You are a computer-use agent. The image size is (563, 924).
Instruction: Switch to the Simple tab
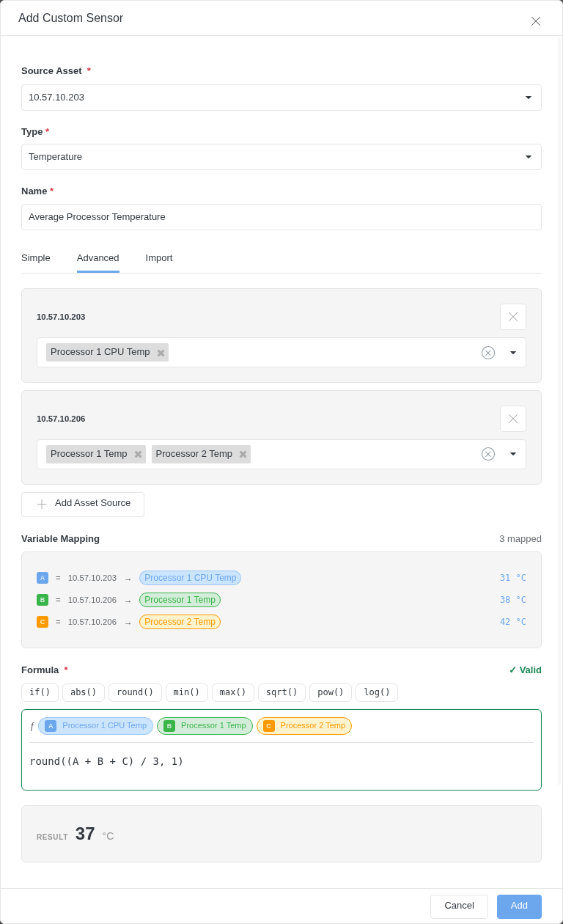click(36, 258)
